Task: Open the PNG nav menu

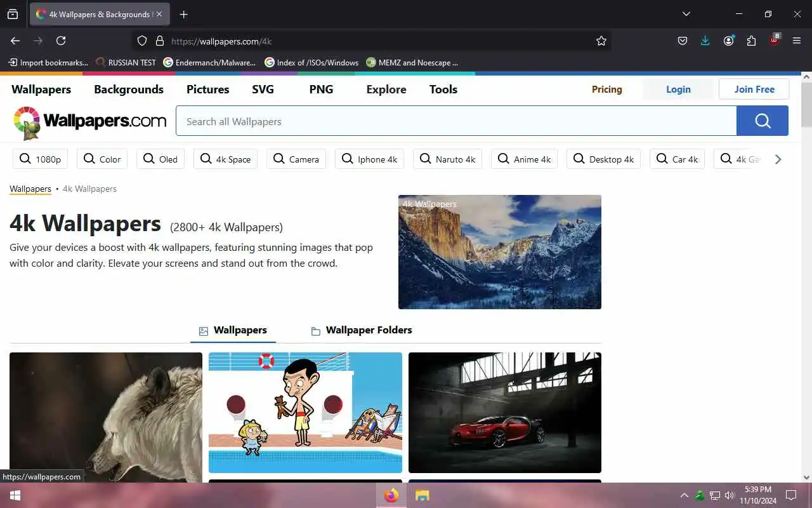Action: pos(321,90)
